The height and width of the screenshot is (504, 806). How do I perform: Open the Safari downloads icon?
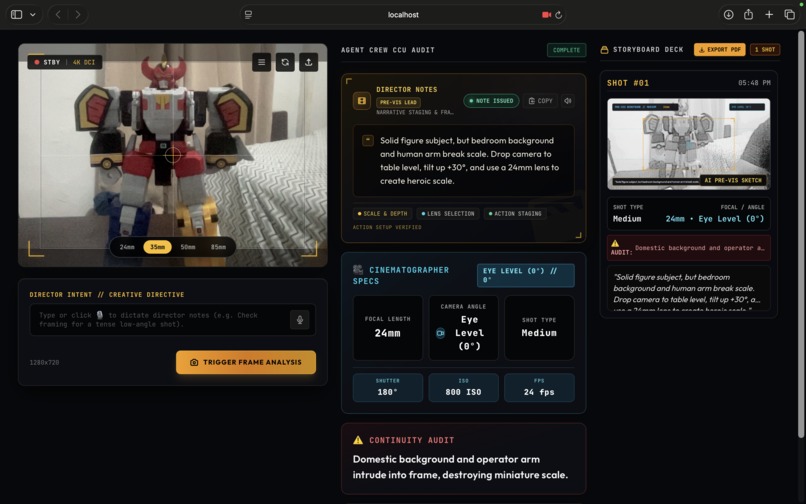point(728,14)
